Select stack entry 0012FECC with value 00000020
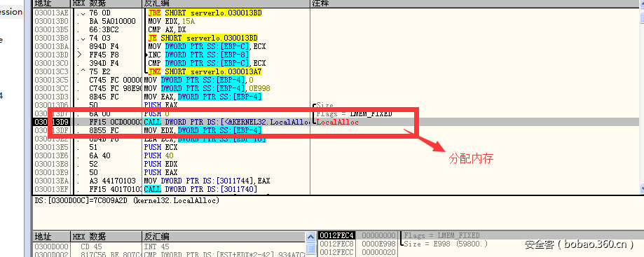Viewport: 644px width, 257px height. 357,252
